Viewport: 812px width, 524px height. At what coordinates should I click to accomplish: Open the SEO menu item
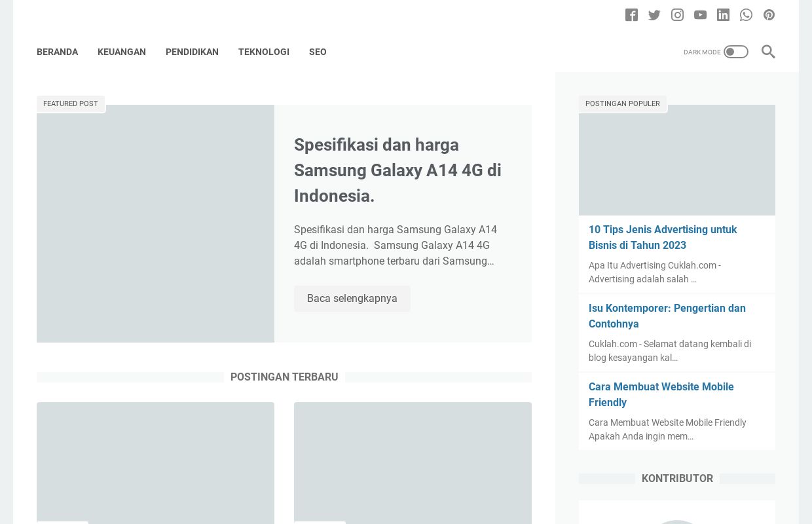318,52
